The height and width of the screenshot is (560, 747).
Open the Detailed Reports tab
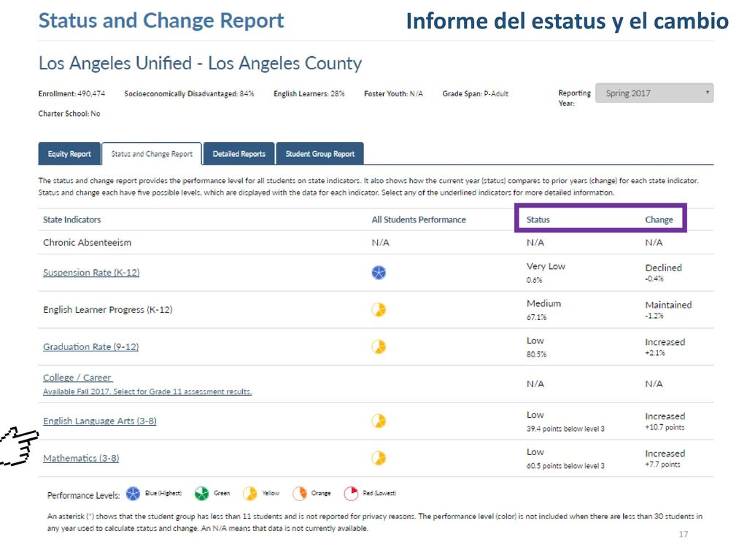pyautogui.click(x=239, y=154)
